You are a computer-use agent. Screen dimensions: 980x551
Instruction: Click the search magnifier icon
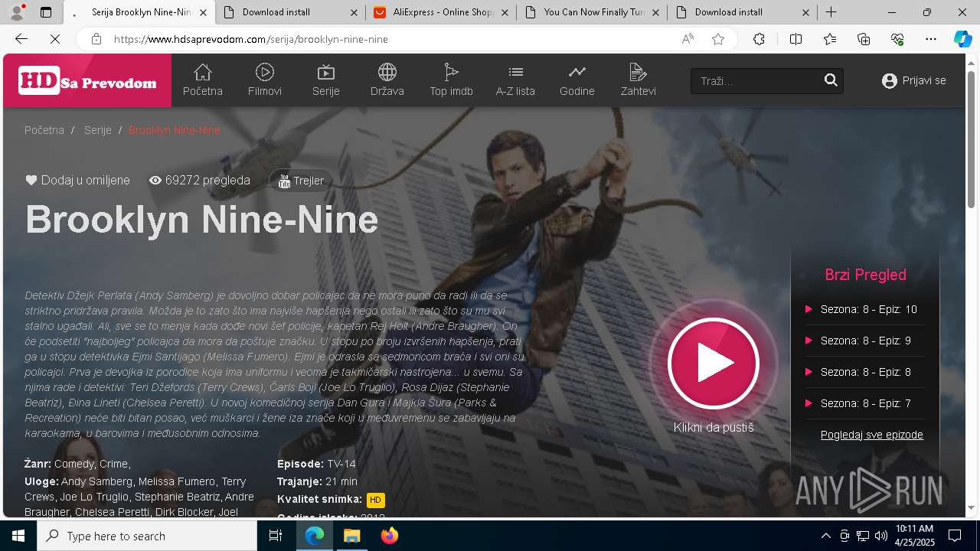point(831,80)
